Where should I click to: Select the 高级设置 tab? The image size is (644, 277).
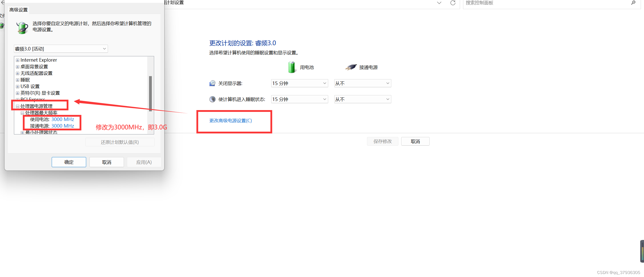coord(19,10)
